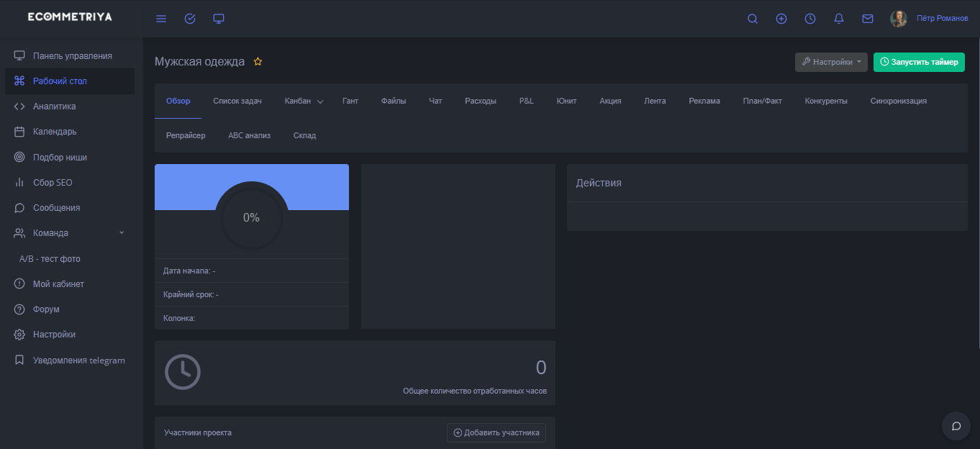Open the chat bubble widget bottom right
This screenshot has height=449, width=980.
tap(956, 426)
